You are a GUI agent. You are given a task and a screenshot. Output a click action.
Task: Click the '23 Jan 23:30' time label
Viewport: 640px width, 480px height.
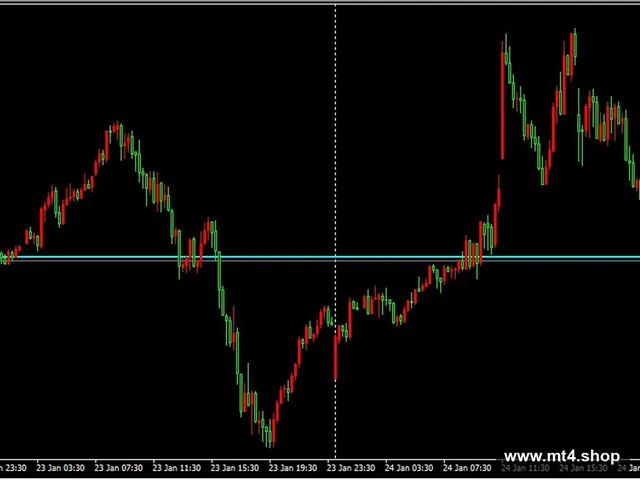351,468
